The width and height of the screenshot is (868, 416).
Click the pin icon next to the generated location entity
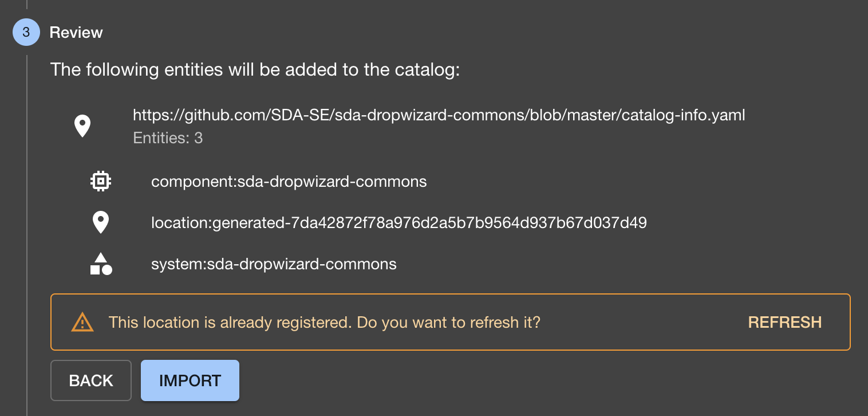click(101, 222)
